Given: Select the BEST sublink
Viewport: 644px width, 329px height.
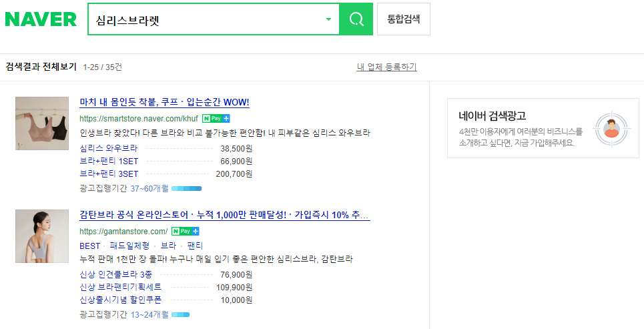Looking at the screenshot, I should (x=90, y=246).
